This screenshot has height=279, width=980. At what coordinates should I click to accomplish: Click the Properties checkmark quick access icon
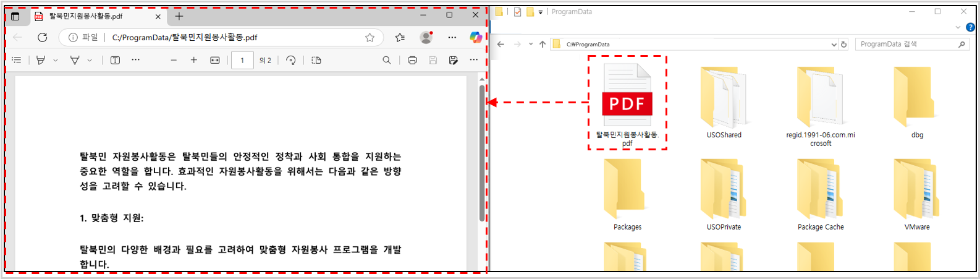click(x=517, y=12)
